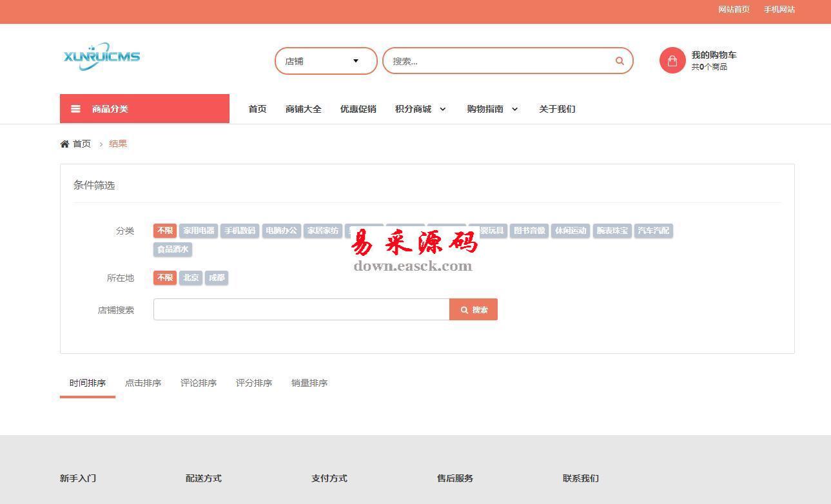Switch to 点击排序 sorting tab
This screenshot has width=831, height=504.
[x=143, y=383]
